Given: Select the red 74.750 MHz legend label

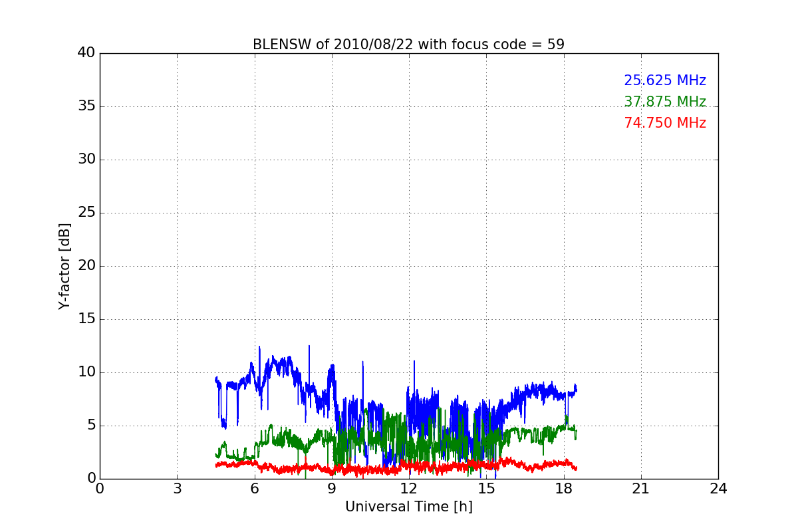Looking at the screenshot, I should click(665, 123).
